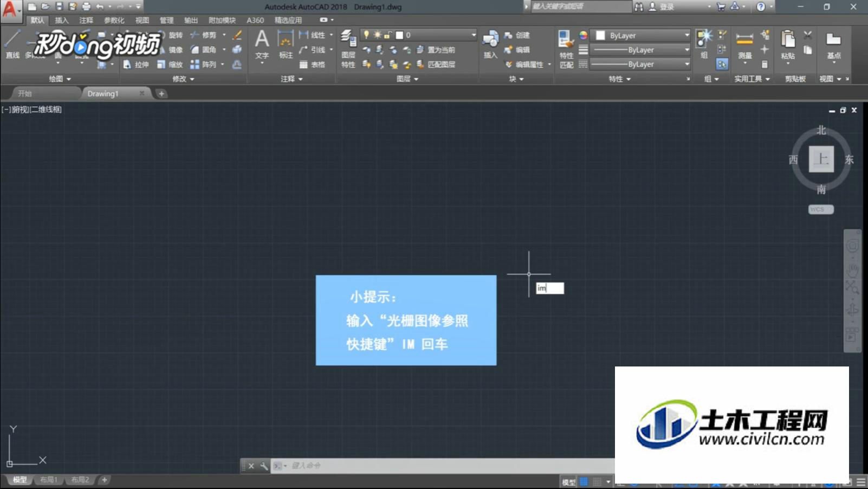Toggle the layer on/off lightbulb icon

tap(367, 35)
